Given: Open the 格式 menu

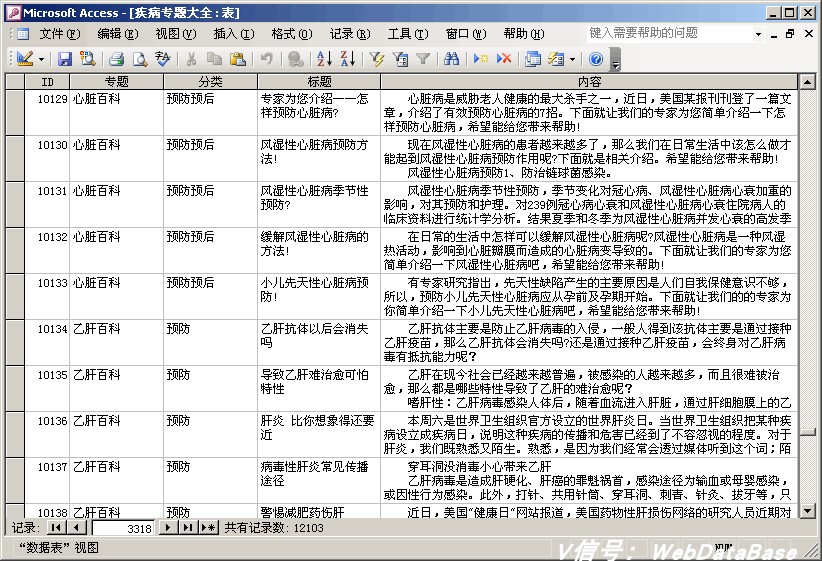Looking at the screenshot, I should click(x=291, y=34).
